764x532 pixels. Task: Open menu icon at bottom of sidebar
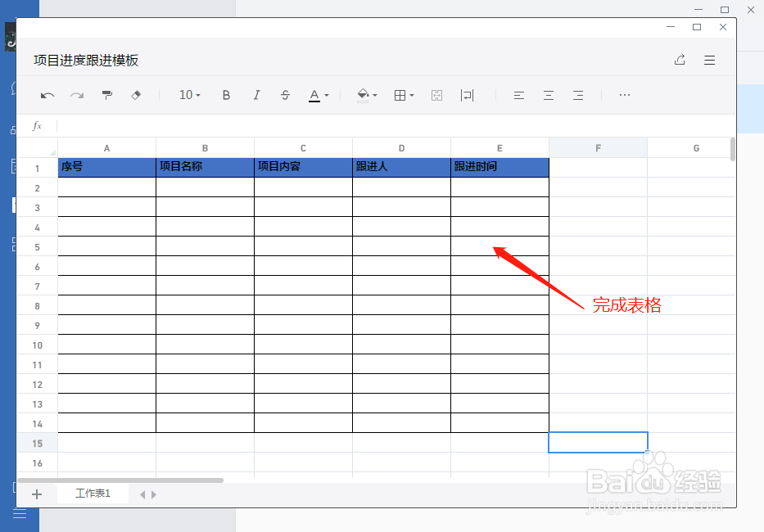pyautogui.click(x=19, y=513)
